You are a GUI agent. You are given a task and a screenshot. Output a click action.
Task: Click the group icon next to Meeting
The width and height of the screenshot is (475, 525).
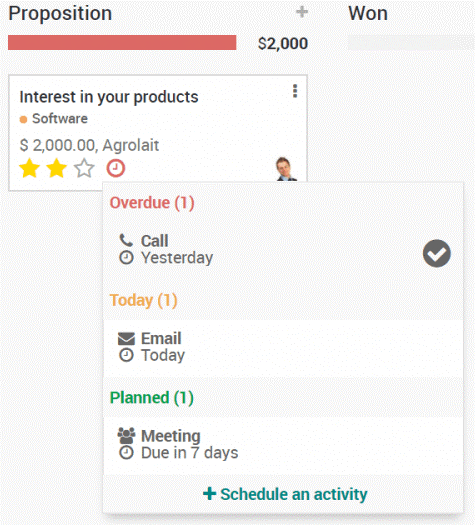click(x=126, y=436)
